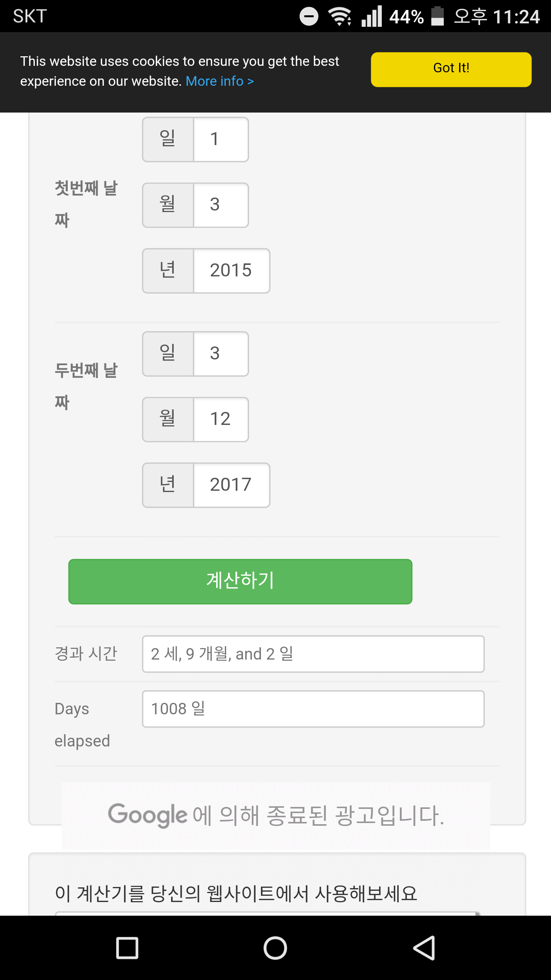This screenshot has height=980, width=551.
Task: Open recent apps square icon
Action: click(x=127, y=948)
